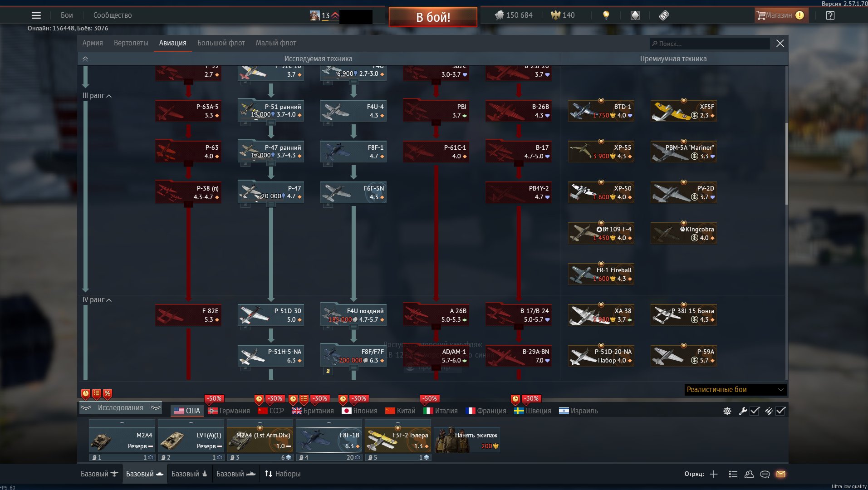868x490 pixels.
Task: Collapse tree with double-chevron beside Исследуемая техника
Action: point(85,59)
